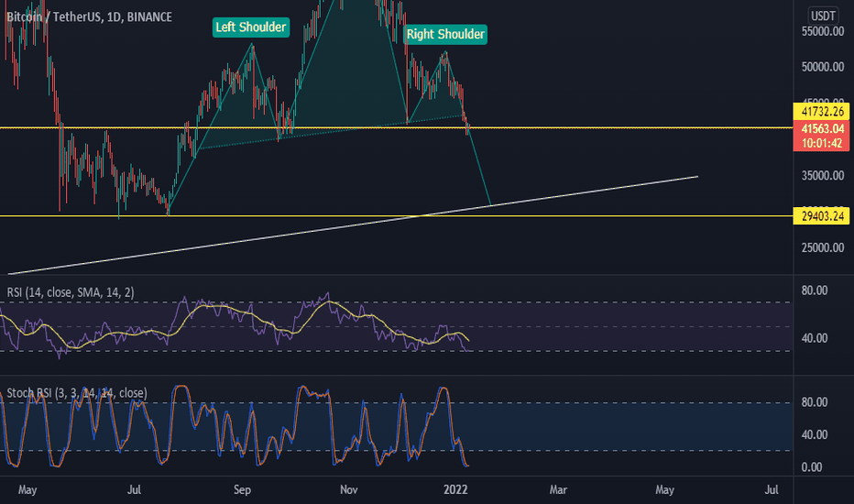Click the May label right of Mar on the time axis

(x=664, y=489)
